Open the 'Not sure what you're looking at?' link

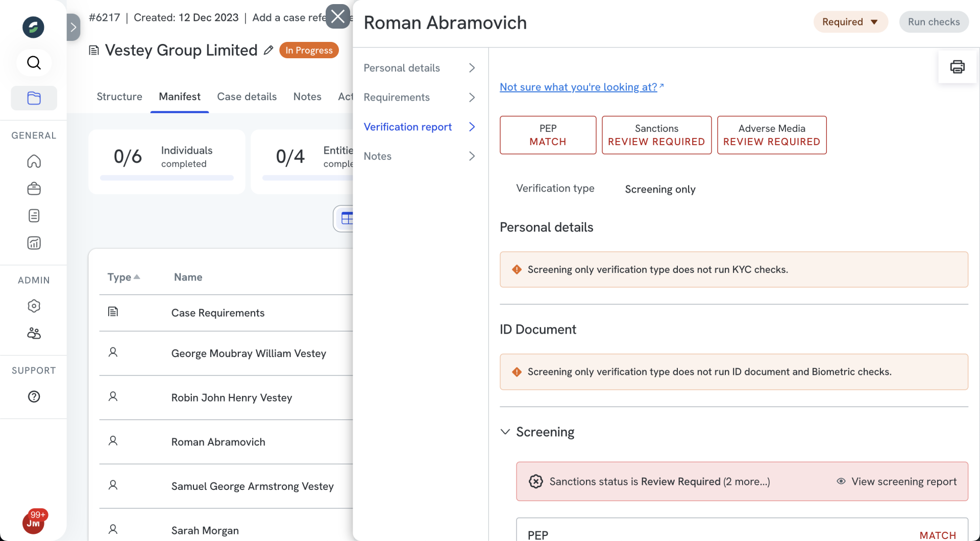click(581, 87)
